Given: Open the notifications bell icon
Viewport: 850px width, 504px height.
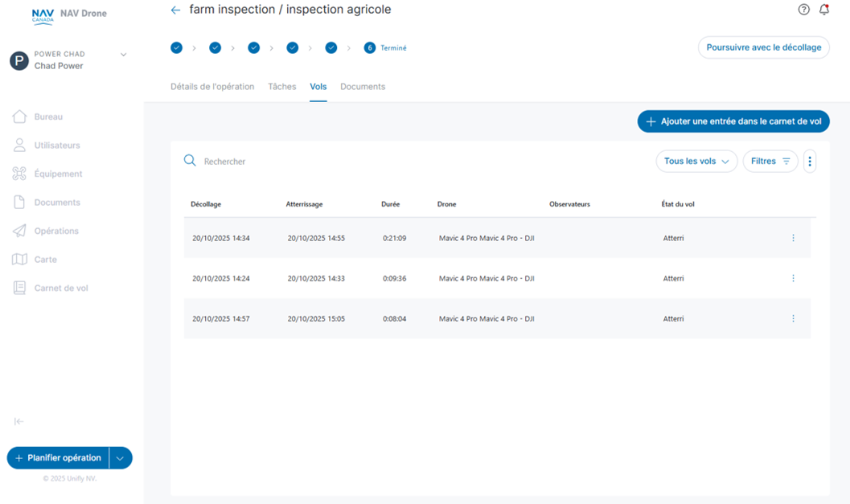Looking at the screenshot, I should pos(824,10).
